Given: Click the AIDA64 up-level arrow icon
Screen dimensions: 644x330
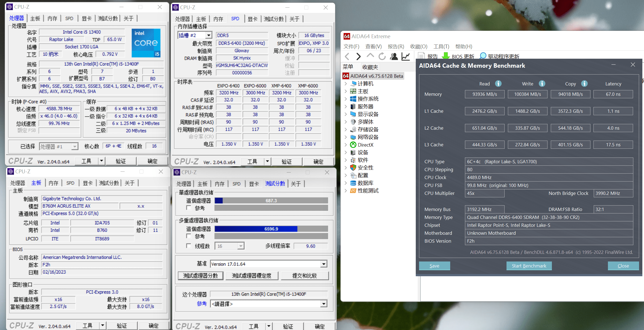Looking at the screenshot, I should coord(370,56).
